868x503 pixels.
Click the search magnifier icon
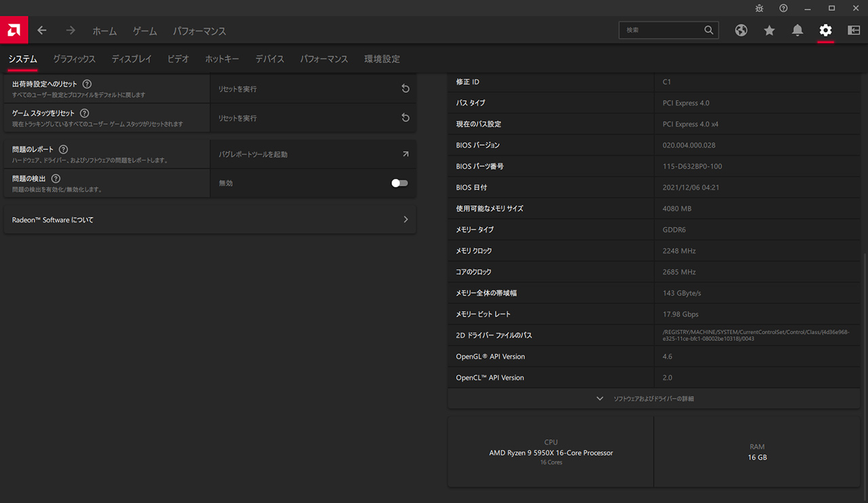tap(709, 31)
